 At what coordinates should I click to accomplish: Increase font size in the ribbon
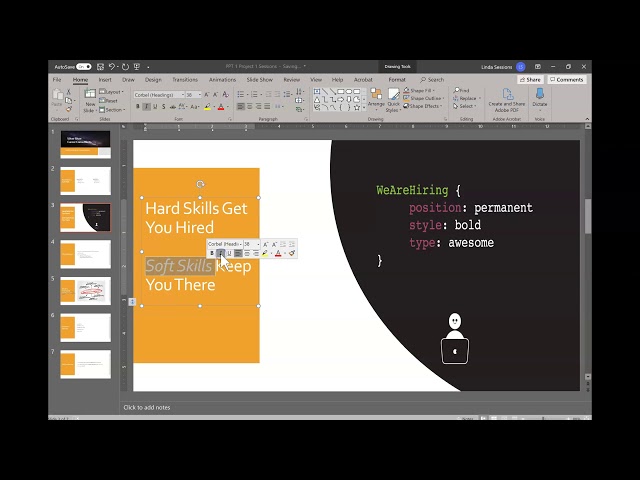click(207, 95)
